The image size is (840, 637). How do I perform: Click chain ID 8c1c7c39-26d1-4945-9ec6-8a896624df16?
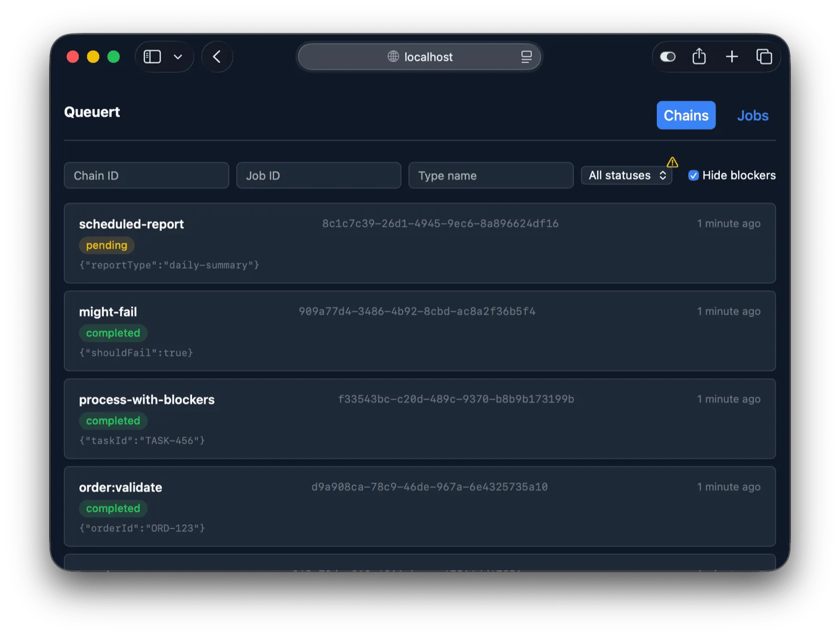point(440,224)
